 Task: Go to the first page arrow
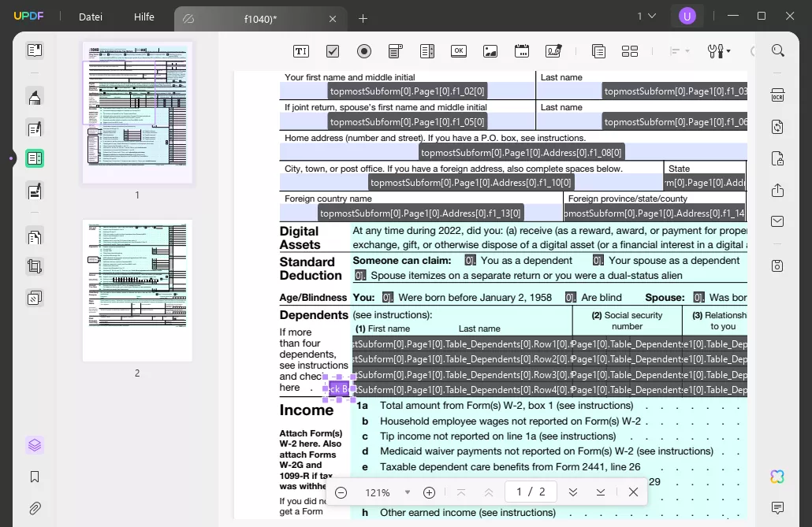[461, 492]
